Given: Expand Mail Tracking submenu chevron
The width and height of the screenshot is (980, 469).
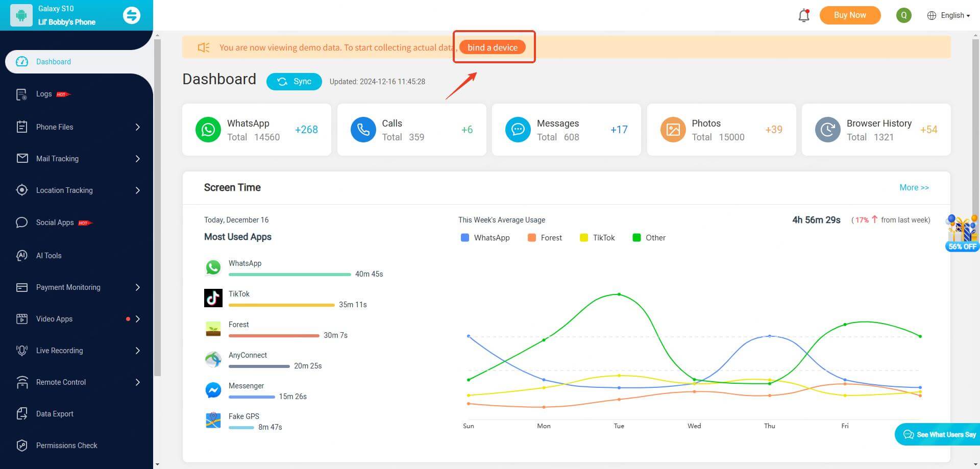Looking at the screenshot, I should coord(137,159).
